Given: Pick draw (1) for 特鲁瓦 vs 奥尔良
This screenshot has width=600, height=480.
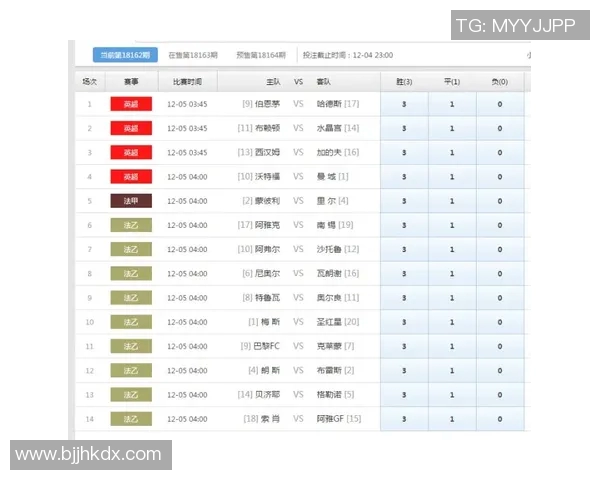Looking at the screenshot, I should (x=452, y=298).
